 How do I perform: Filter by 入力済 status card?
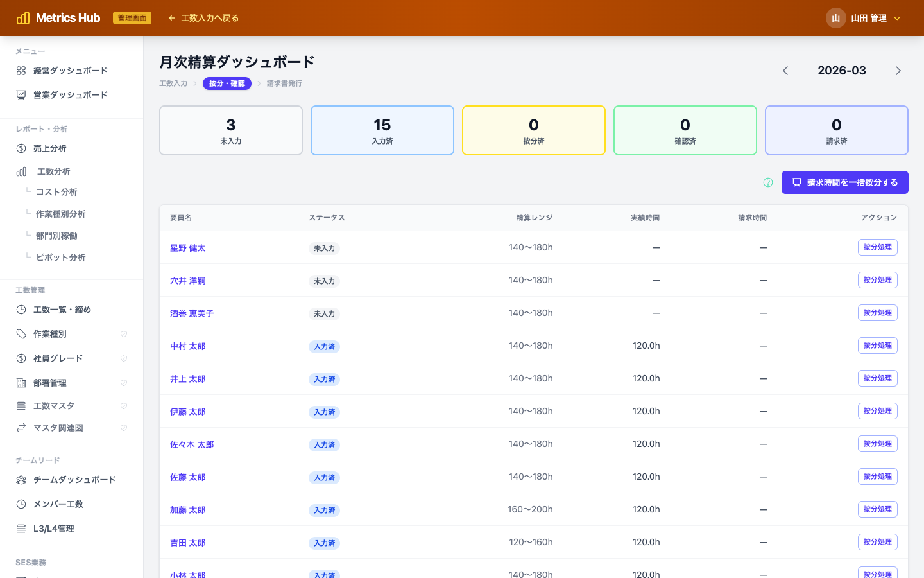[x=382, y=130]
